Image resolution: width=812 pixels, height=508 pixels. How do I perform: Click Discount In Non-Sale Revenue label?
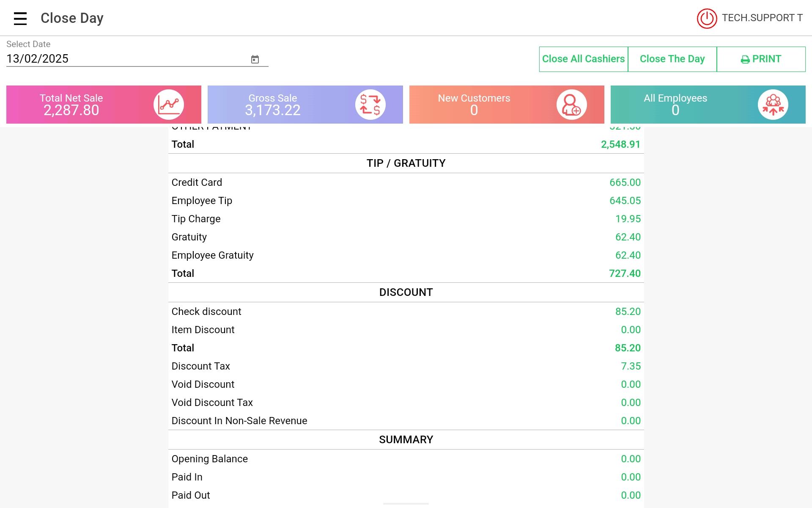tap(239, 421)
